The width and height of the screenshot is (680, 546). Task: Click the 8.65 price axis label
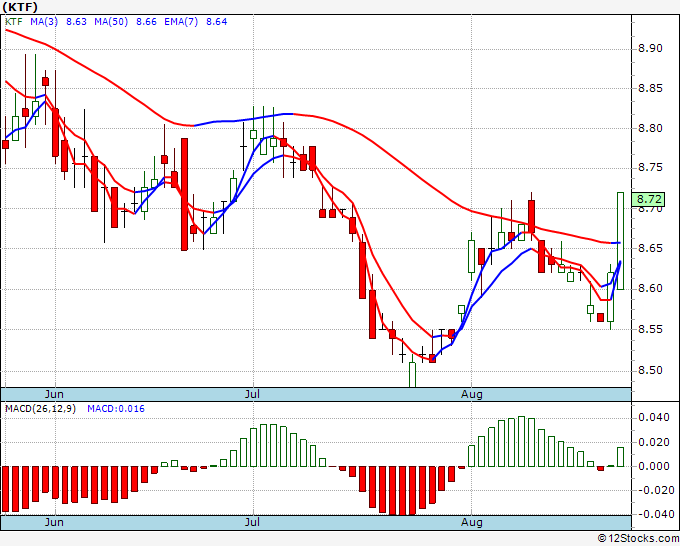[x=650, y=248]
